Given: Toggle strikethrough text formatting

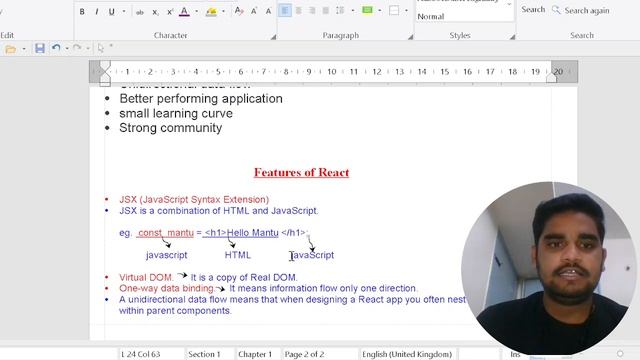Looking at the screenshot, I should coord(140,12).
